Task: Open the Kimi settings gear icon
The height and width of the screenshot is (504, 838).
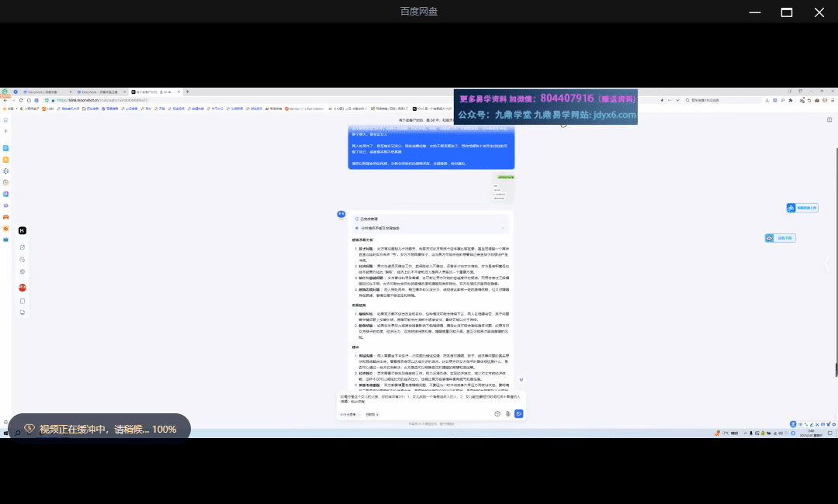Action: click(23, 271)
